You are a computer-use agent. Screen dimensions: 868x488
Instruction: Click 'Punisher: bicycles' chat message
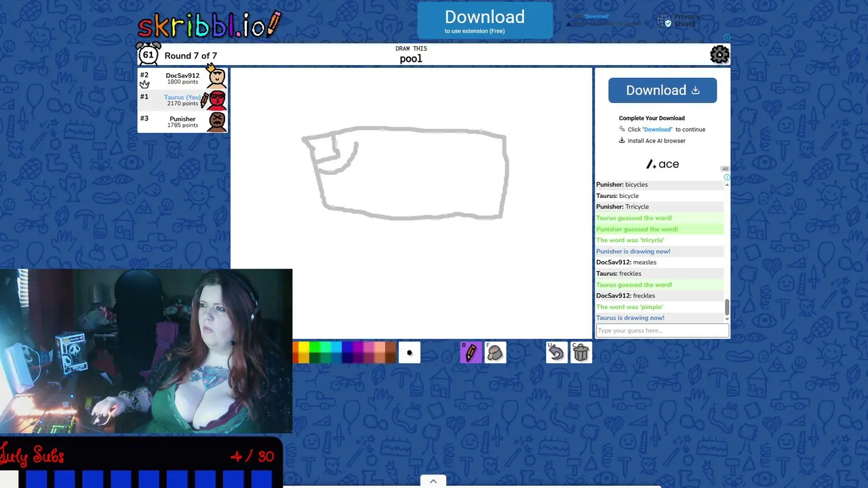tap(622, 184)
